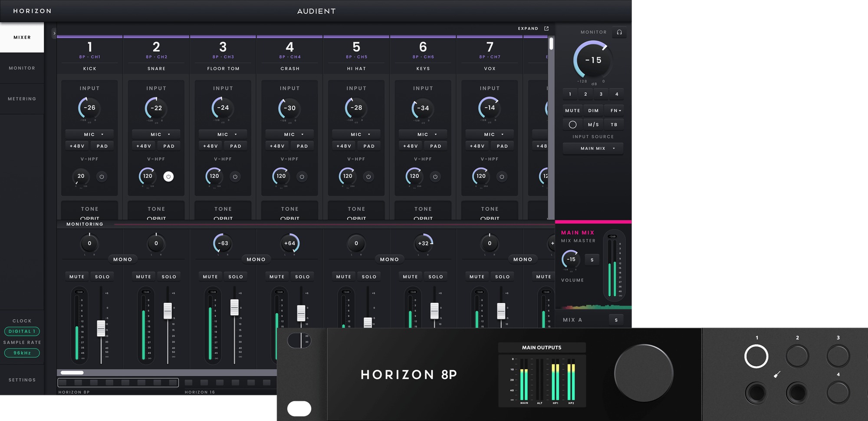The width and height of the screenshot is (868, 421).
Task: Click the circle icon beside M/S
Action: (572, 125)
